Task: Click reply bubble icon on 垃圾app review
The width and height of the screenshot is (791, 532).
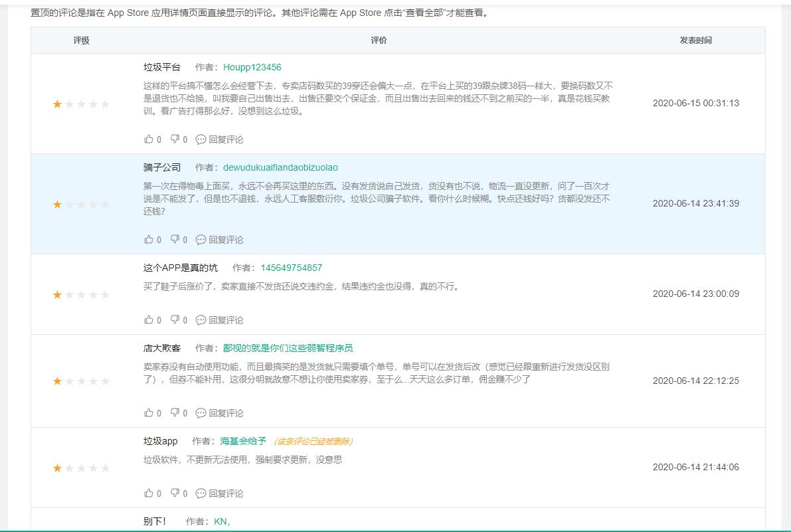Action: 200,493
